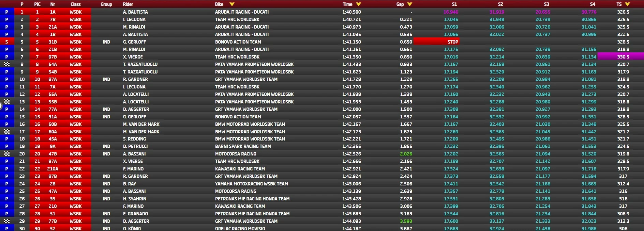Click the Group column header
The width and height of the screenshot is (644, 231).
106,4
